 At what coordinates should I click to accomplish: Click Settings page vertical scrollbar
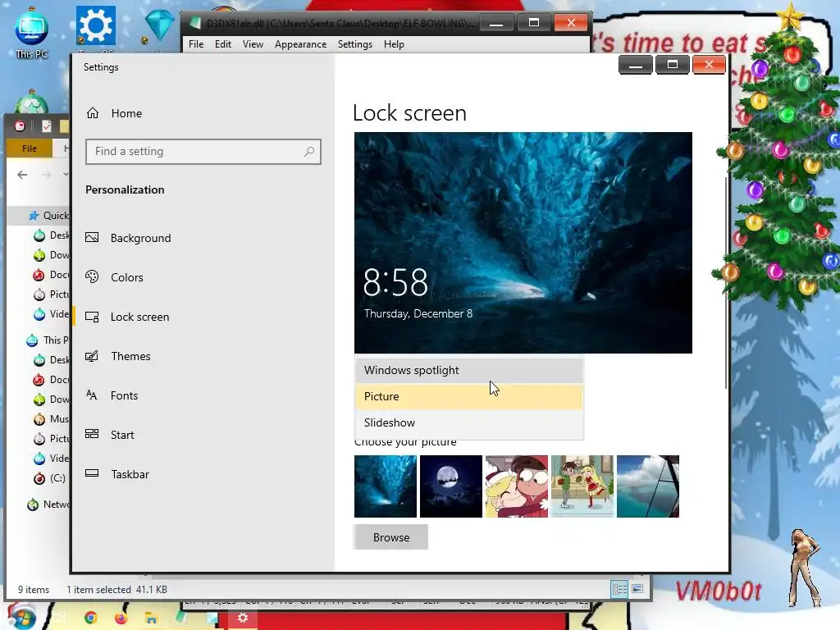(x=726, y=283)
